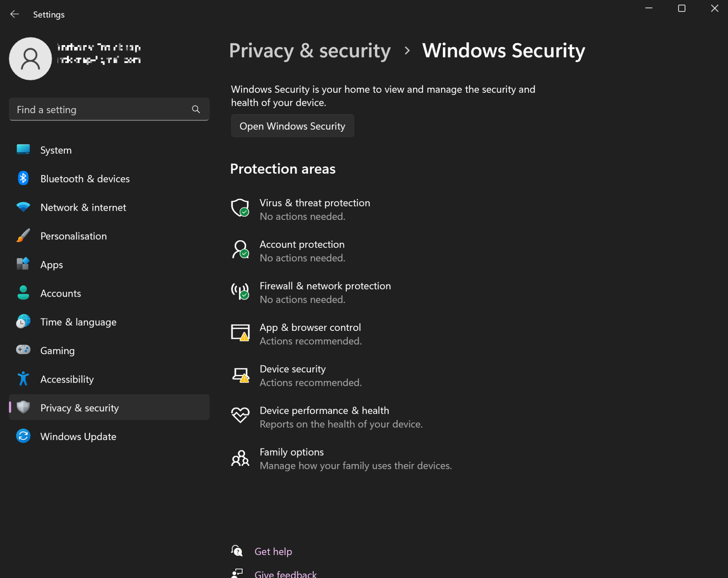Click the Accounts person icon
The height and width of the screenshot is (578, 728).
(x=23, y=293)
